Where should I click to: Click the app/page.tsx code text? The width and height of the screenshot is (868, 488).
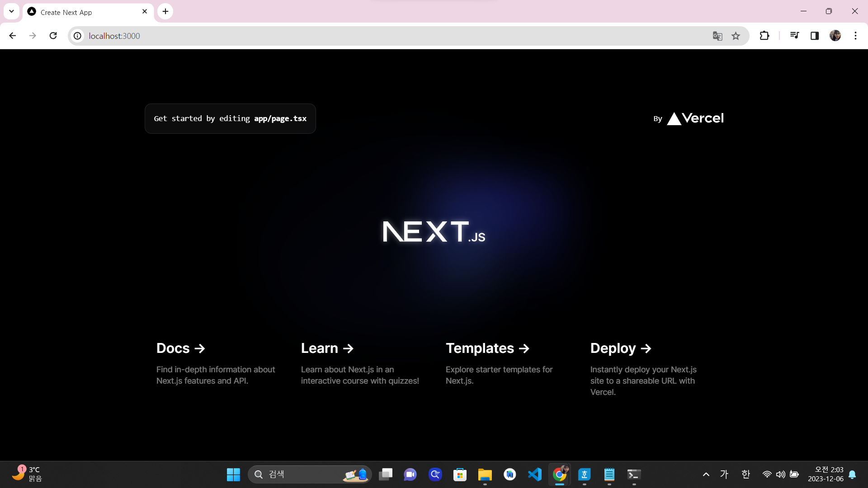280,118
